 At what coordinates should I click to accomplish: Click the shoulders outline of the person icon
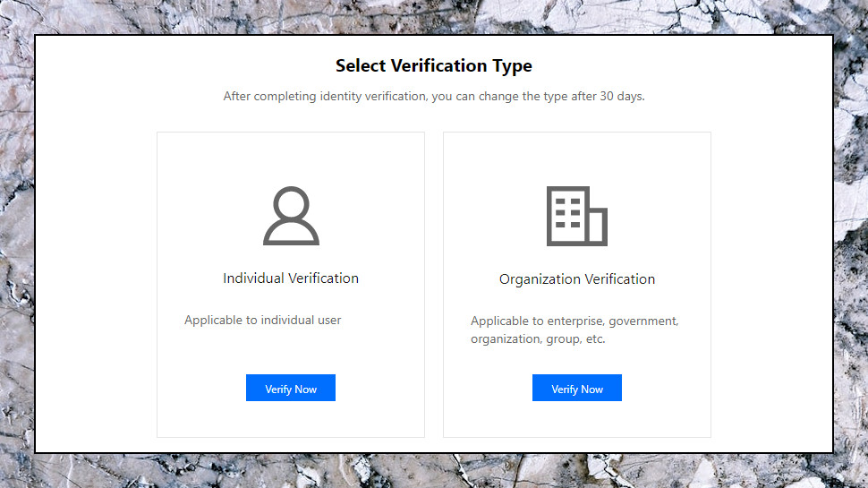coord(291,233)
